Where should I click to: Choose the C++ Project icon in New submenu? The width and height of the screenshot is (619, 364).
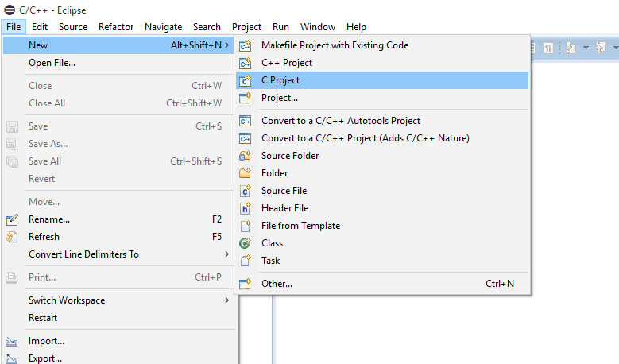coord(246,63)
